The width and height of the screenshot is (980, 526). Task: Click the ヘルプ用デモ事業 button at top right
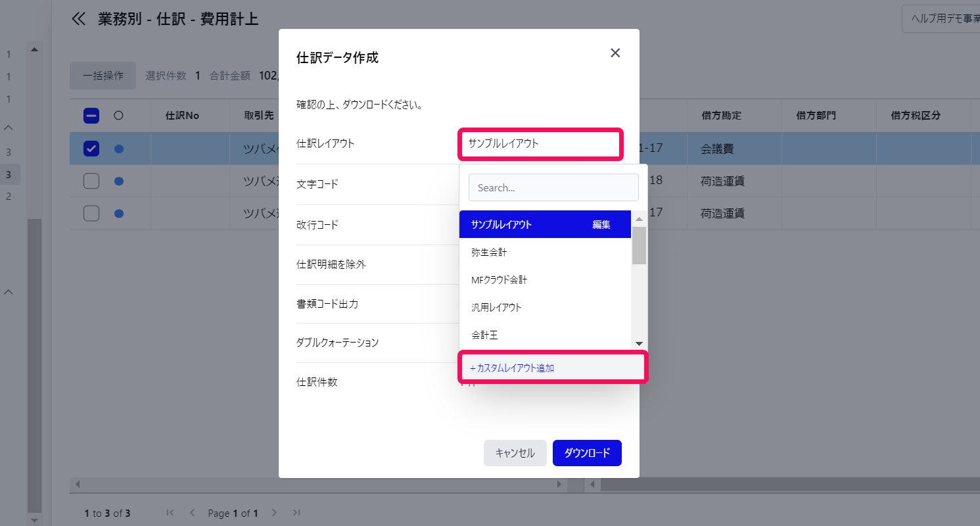click(941, 19)
